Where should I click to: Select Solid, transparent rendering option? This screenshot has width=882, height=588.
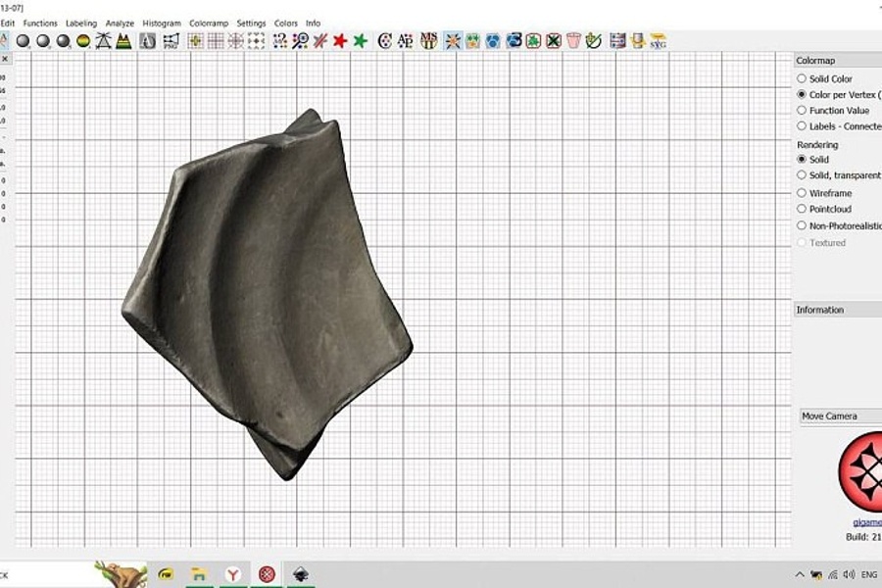click(839, 175)
